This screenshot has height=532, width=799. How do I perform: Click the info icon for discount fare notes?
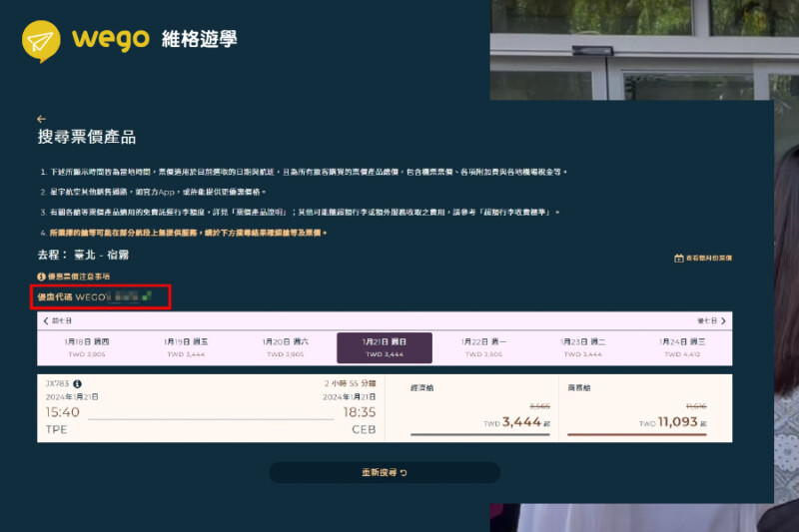(41, 276)
